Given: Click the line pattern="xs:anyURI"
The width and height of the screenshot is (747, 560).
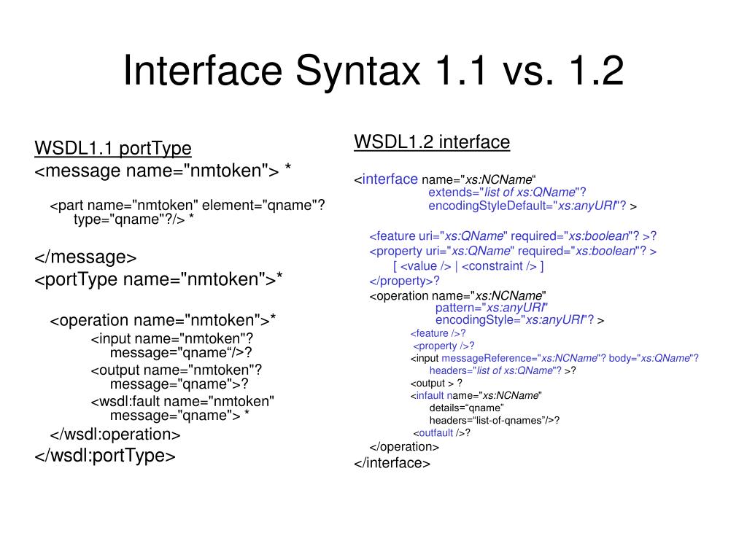Looking at the screenshot, I should pos(492,308).
